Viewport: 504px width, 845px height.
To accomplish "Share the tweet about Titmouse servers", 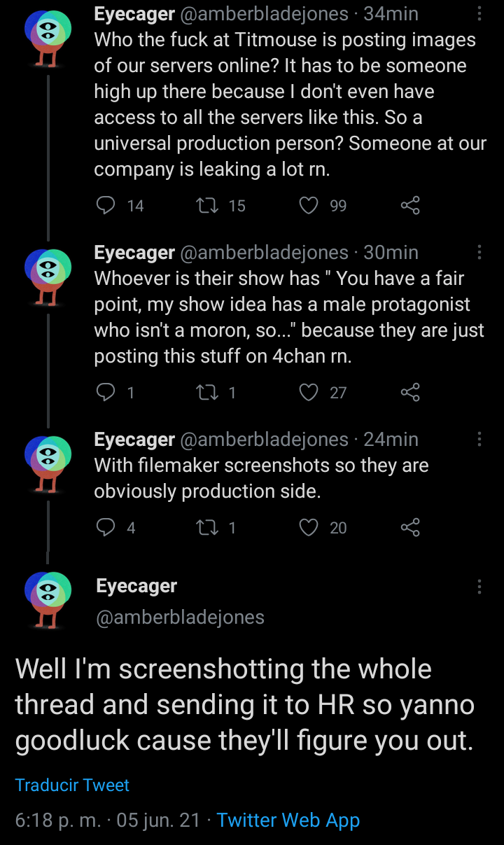I will (x=410, y=205).
